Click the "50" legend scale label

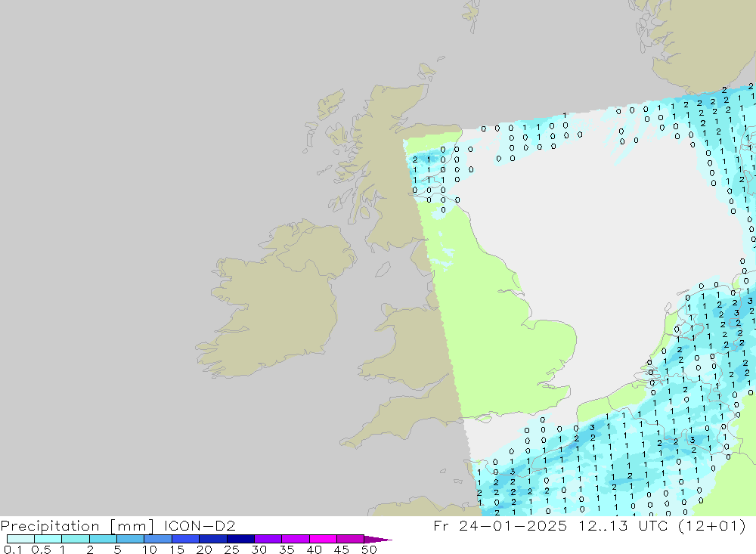pyautogui.click(x=369, y=549)
